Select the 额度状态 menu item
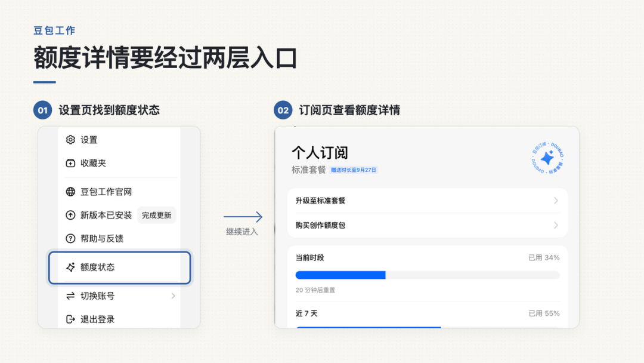The height and width of the screenshot is (363, 644). pyautogui.click(x=119, y=267)
